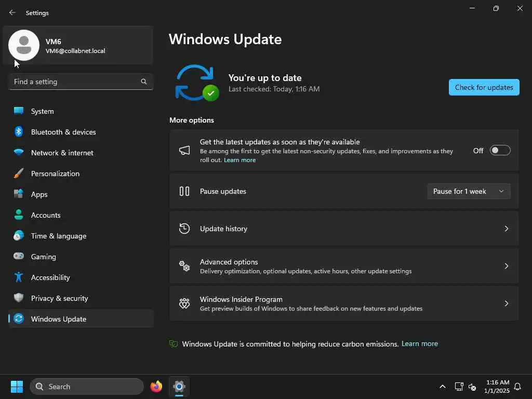Viewport: 532px width, 399px height.
Task: Go to Bluetooth & devices settings
Action: (81, 132)
